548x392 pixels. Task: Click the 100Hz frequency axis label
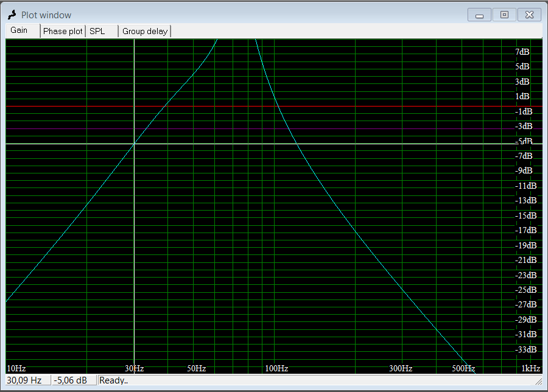pyautogui.click(x=276, y=368)
